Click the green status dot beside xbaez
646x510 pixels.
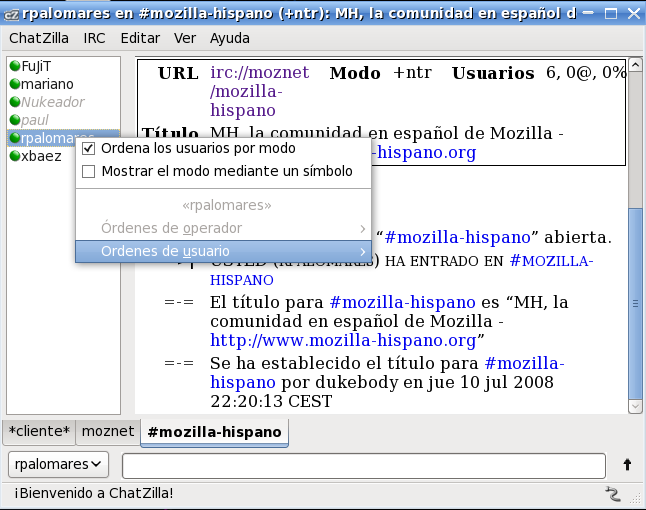(x=15, y=156)
